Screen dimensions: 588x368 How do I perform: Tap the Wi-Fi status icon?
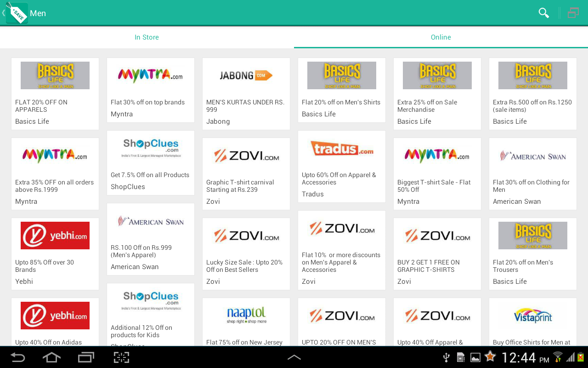coord(558,357)
